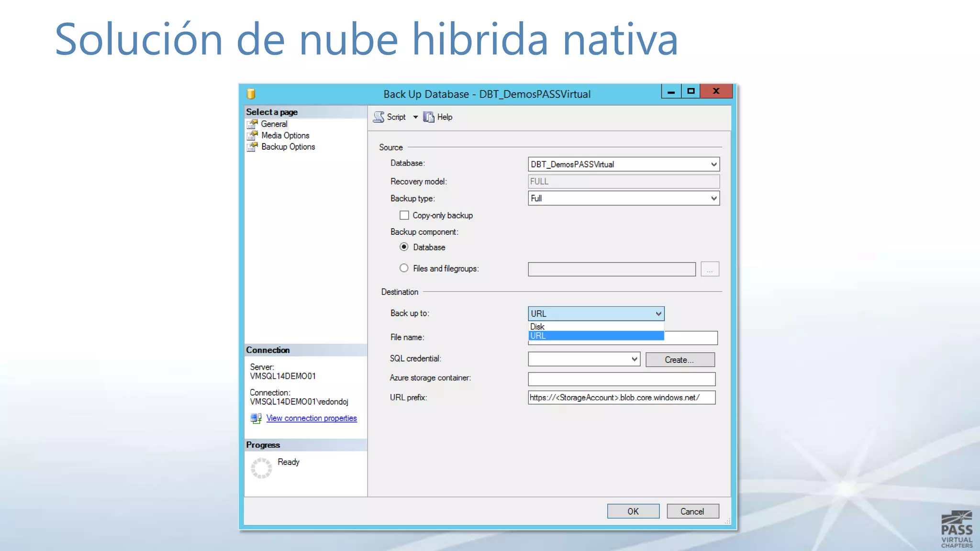
Task: Click the Backup Options page icon
Action: click(x=252, y=147)
